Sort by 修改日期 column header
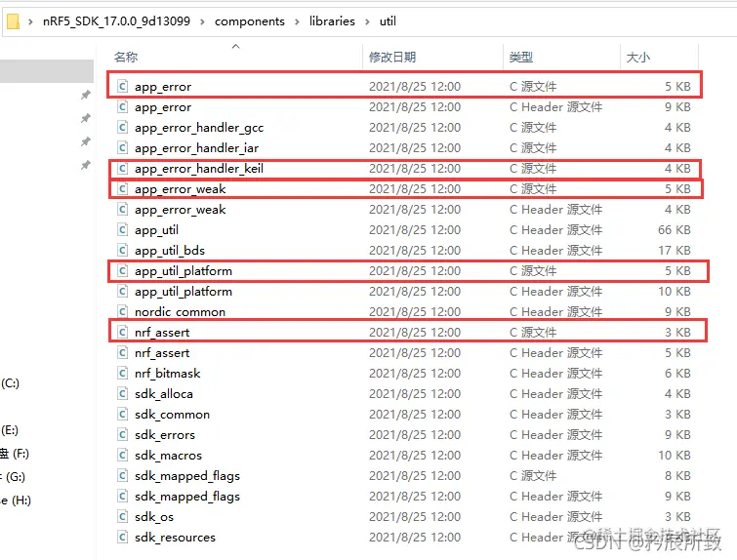The width and height of the screenshot is (737, 560). pos(392,58)
